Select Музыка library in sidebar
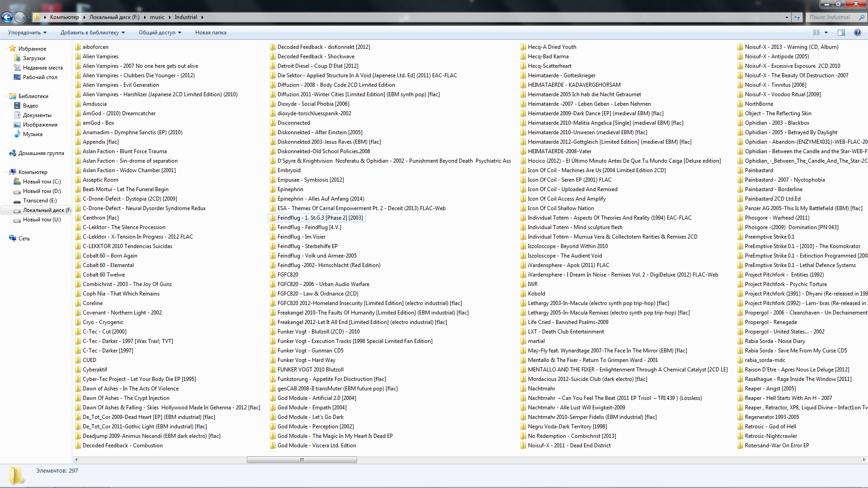 (33, 134)
